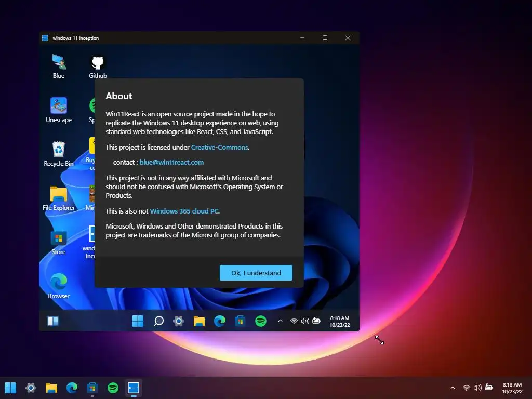Click the windows 11 Inception title bar icon
The width and height of the screenshot is (532, 399).
(x=45, y=38)
